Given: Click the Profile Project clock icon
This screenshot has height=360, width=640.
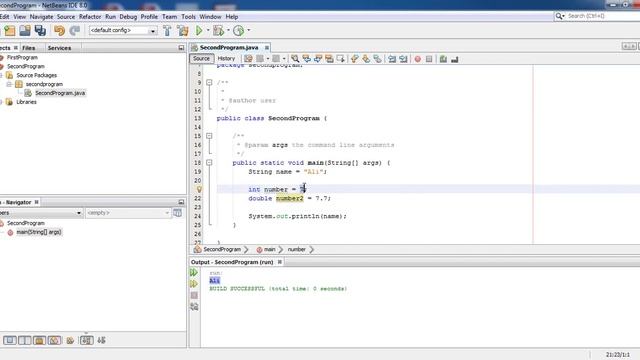Looking at the screenshot, I should [239, 31].
